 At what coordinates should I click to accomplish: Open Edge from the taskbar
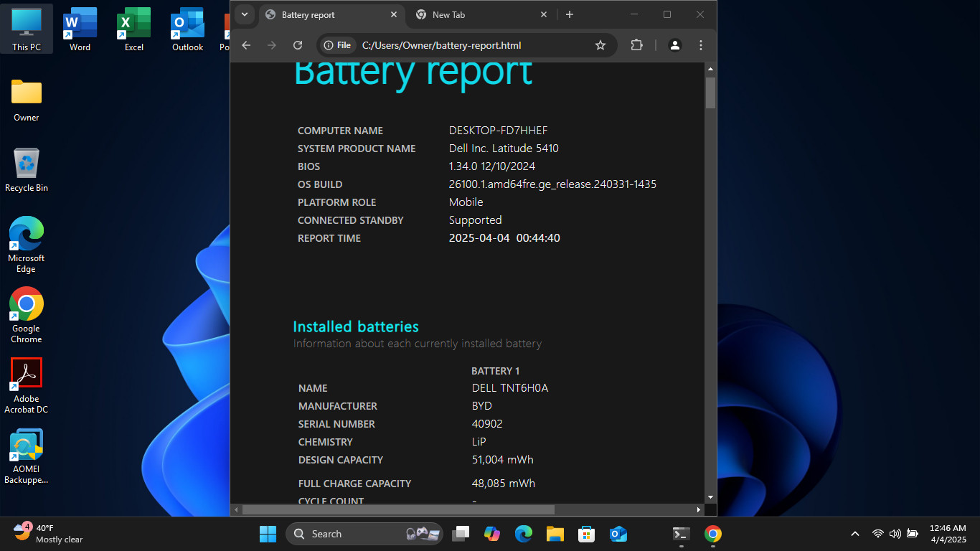pyautogui.click(x=524, y=534)
